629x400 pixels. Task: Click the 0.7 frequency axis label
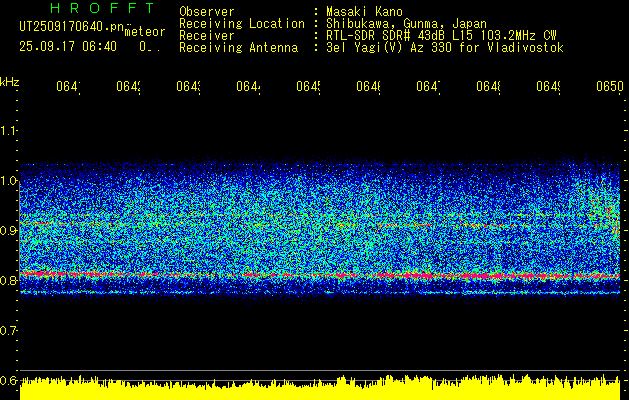[8, 331]
